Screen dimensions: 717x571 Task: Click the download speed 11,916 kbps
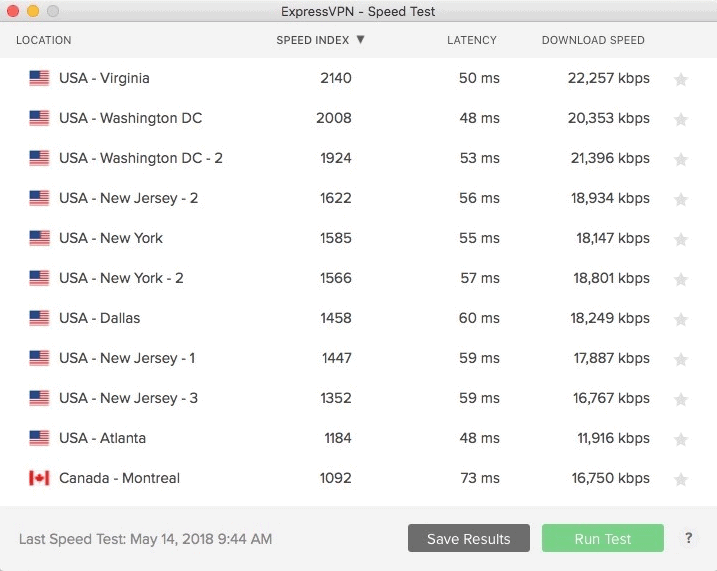click(613, 438)
